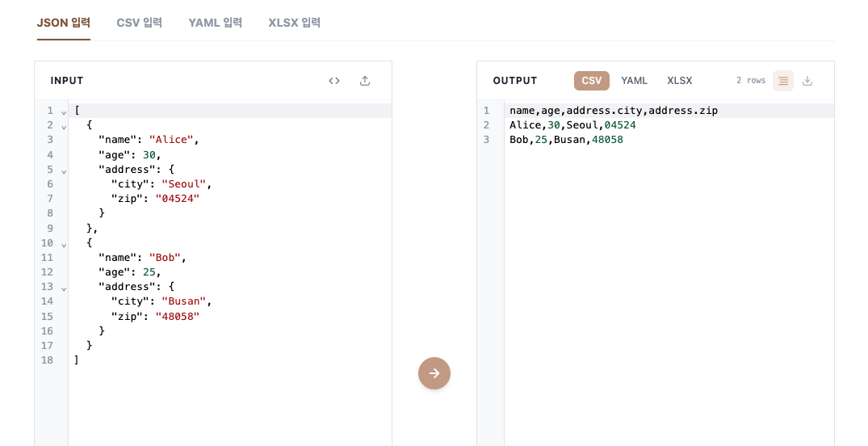The image size is (868, 446).
Task: Collapse the address fold chevron on line 5
Action: tap(64, 171)
